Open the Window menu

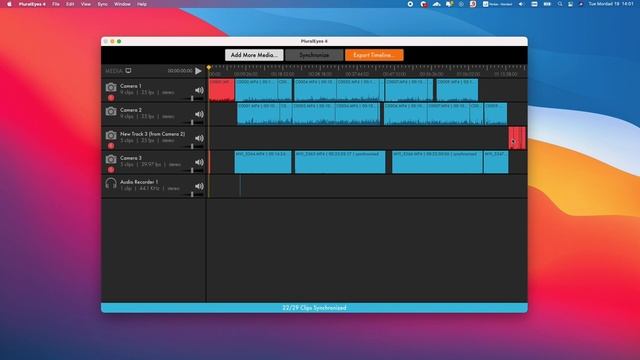click(122, 4)
